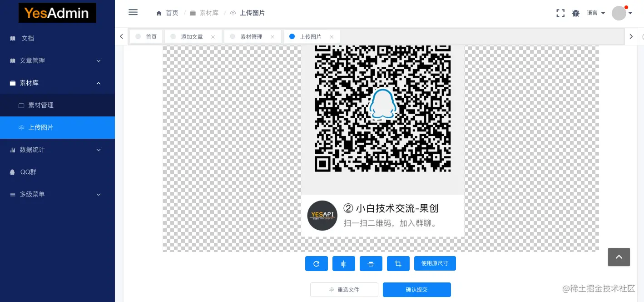Click the 数据统计 chart icon in sidebar

tap(13, 150)
